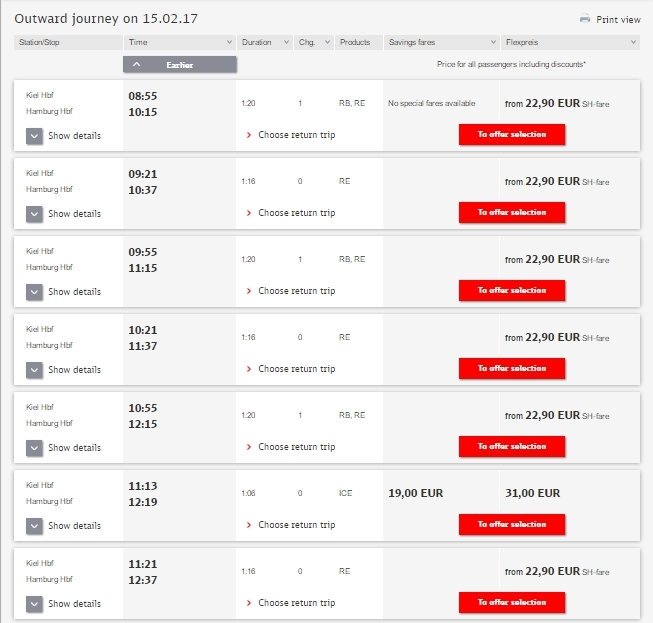Click To offer selection for the 09:21 train
This screenshot has width=653, height=623.
click(x=512, y=212)
